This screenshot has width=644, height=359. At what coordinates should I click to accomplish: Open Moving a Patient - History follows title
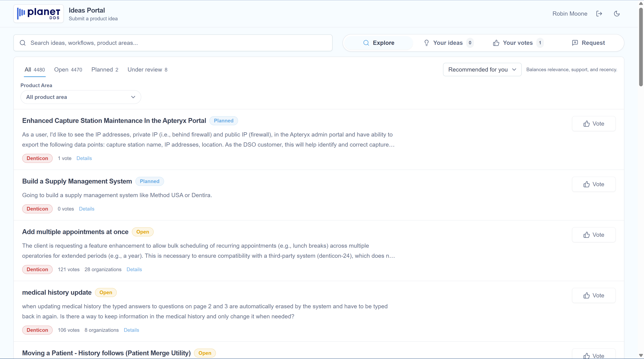click(x=106, y=353)
